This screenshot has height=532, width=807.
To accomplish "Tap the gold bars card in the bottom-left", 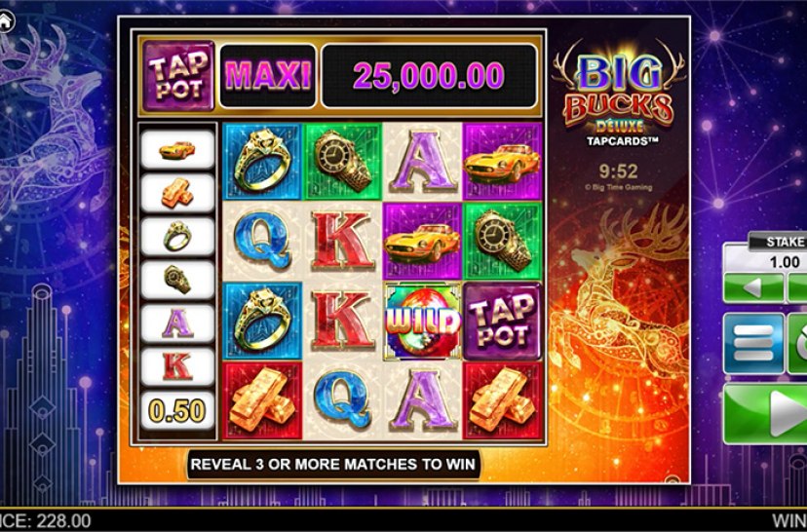I will click(262, 401).
